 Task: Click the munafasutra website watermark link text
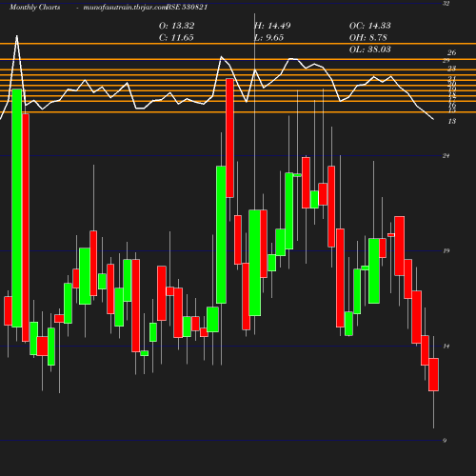point(125,7)
